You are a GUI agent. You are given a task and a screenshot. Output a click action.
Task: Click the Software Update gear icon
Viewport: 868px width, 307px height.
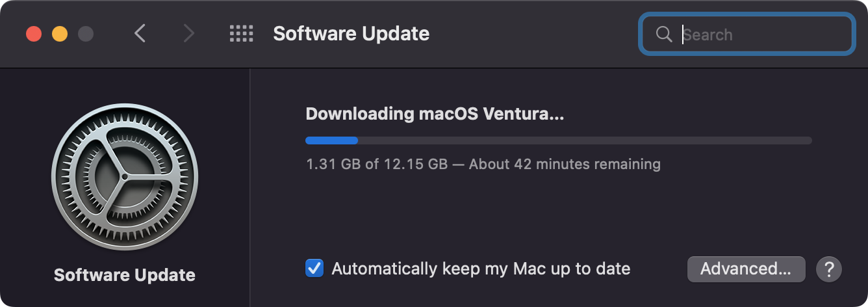(x=125, y=177)
